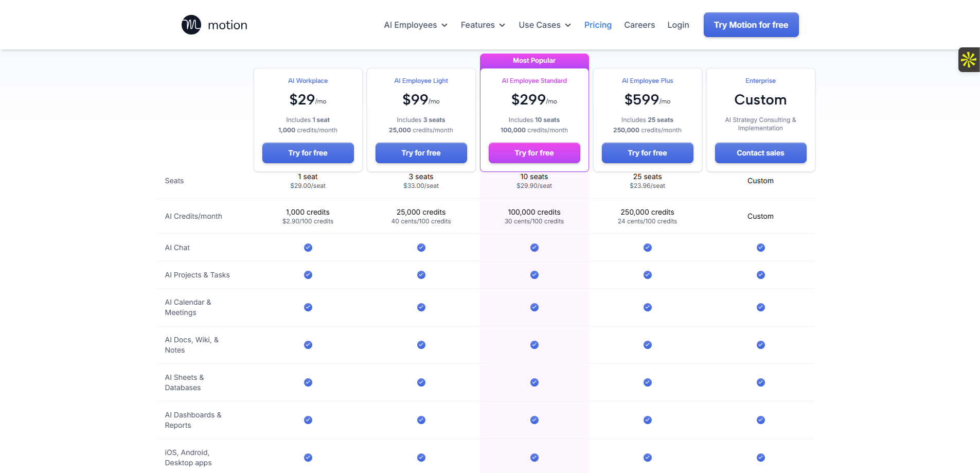The width and height of the screenshot is (980, 473).
Task: Expand the AI Employees dropdown menu
Action: pyautogui.click(x=416, y=25)
